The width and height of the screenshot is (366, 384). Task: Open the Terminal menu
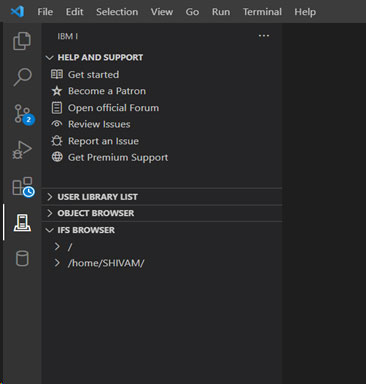(262, 12)
